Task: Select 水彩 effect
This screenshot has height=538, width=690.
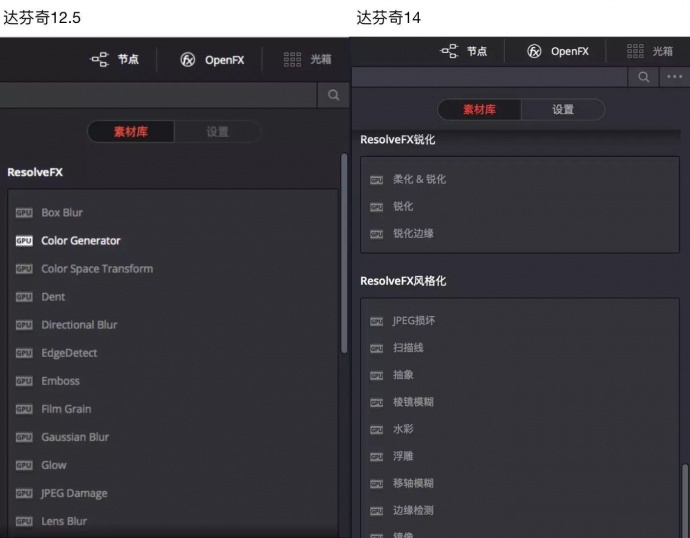Action: pyautogui.click(x=403, y=429)
